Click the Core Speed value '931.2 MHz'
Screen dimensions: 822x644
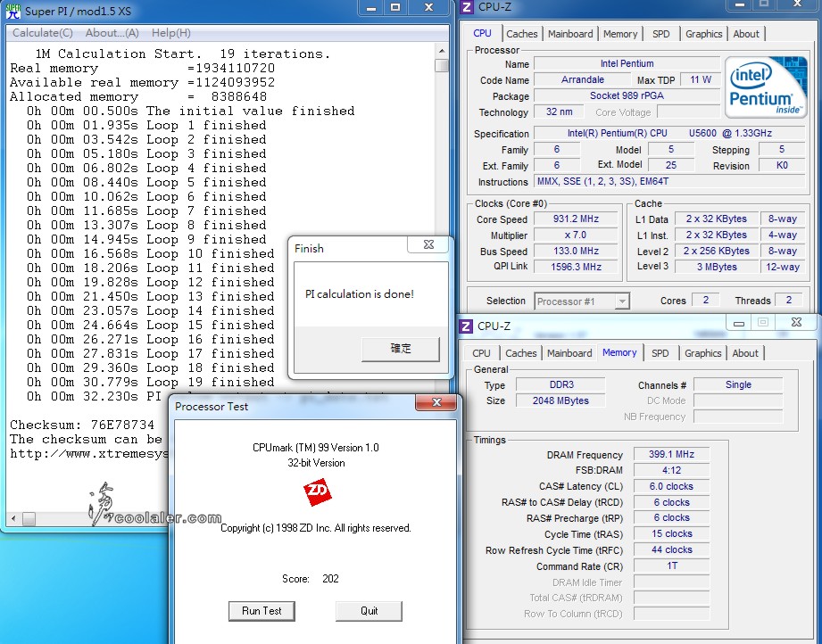click(576, 219)
